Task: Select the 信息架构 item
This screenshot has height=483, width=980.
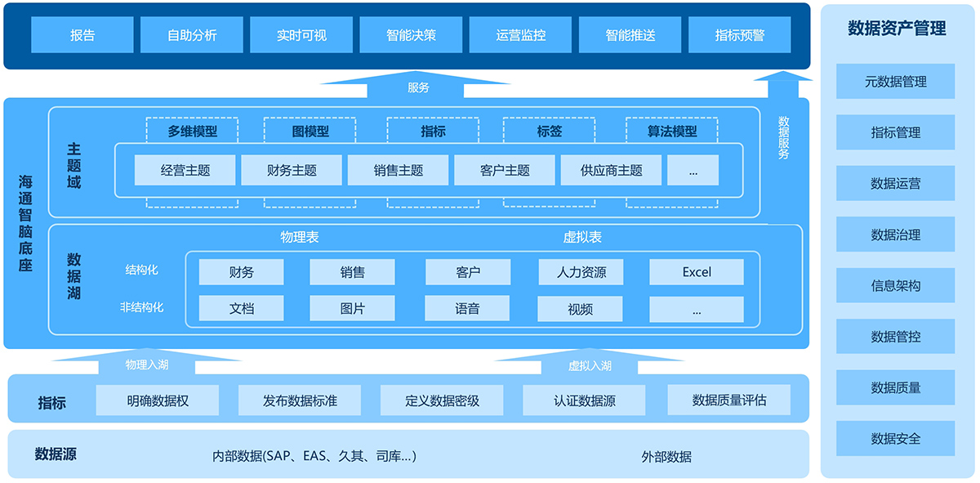Action: tap(896, 285)
